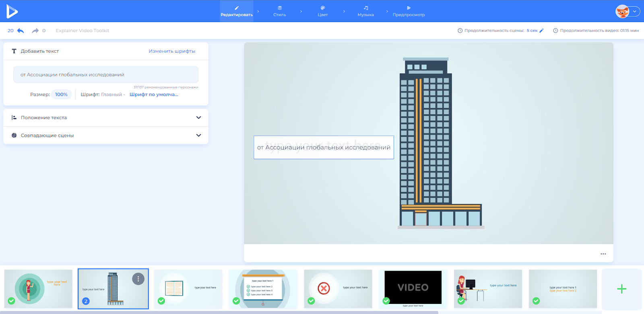
Task: Select the red X circle scene thumbnail
Action: click(338, 289)
